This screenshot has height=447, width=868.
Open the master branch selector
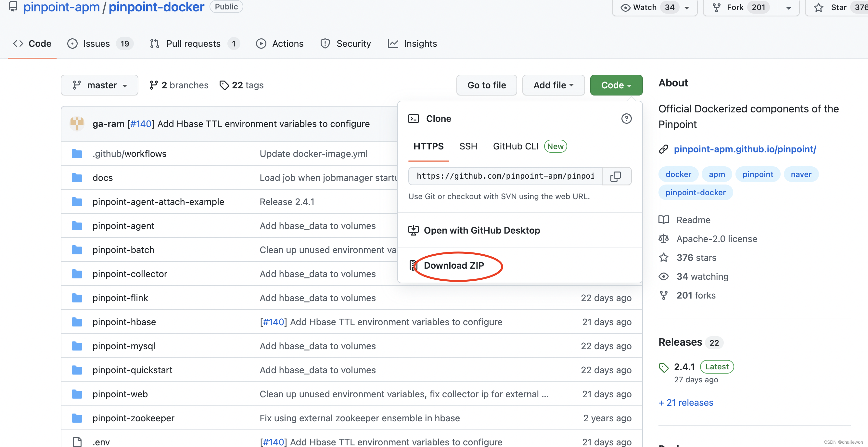[x=99, y=85]
